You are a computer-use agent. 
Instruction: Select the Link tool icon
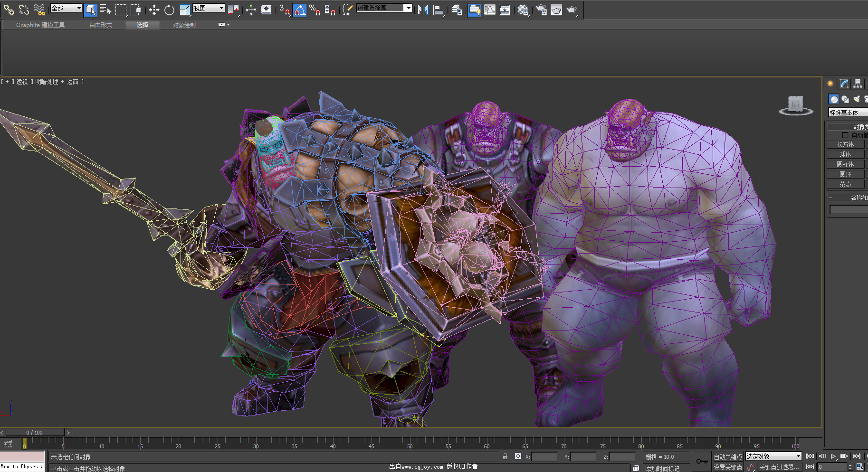[x=9, y=9]
